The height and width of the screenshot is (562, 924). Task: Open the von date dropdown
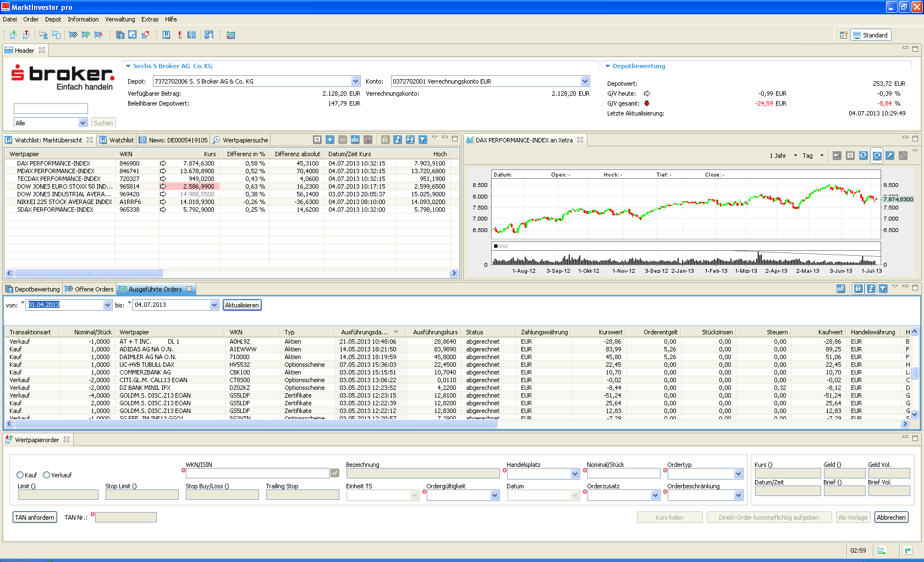pyautogui.click(x=107, y=305)
